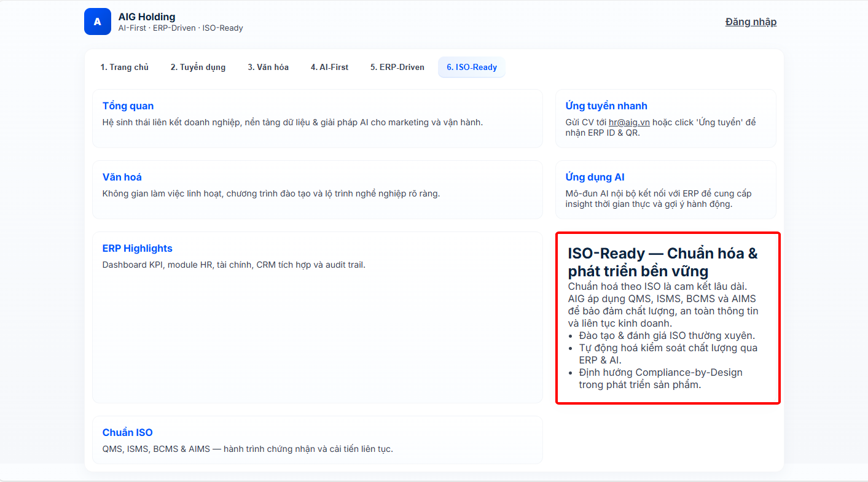Open the Ứng tuyển nhanh card heading
Image resolution: width=868 pixels, height=482 pixels.
606,106
